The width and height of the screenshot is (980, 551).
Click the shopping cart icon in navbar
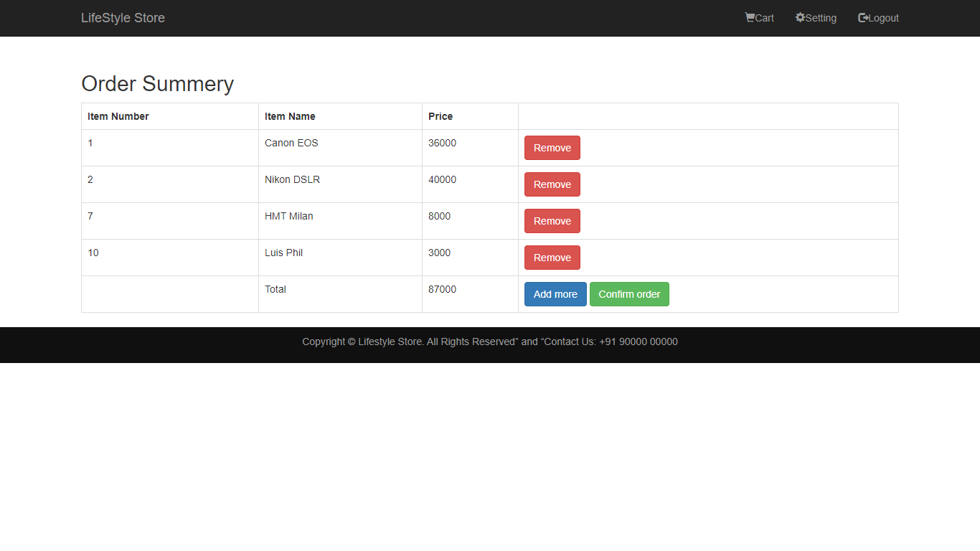[x=750, y=18]
